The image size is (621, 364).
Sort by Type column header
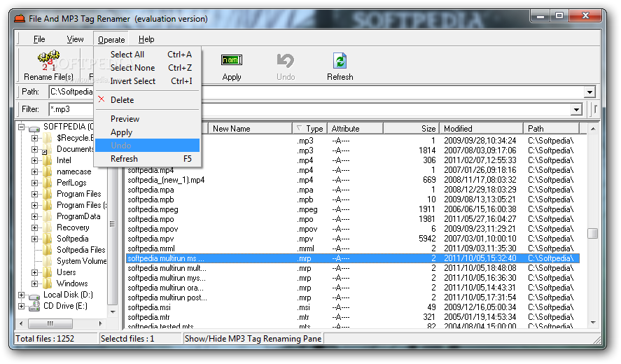coord(309,128)
